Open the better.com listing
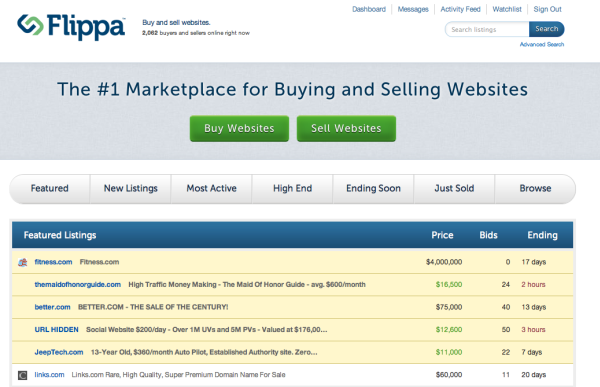This screenshot has width=600, height=387. [x=52, y=307]
